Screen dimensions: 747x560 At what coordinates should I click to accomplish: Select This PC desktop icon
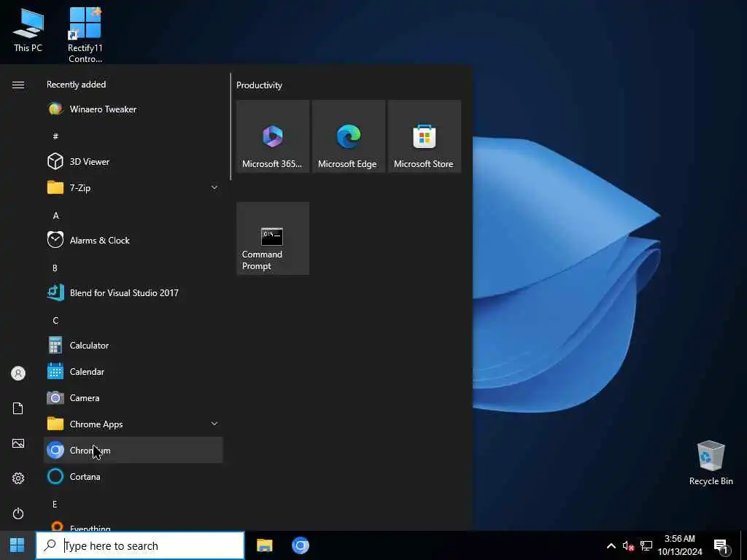28,30
